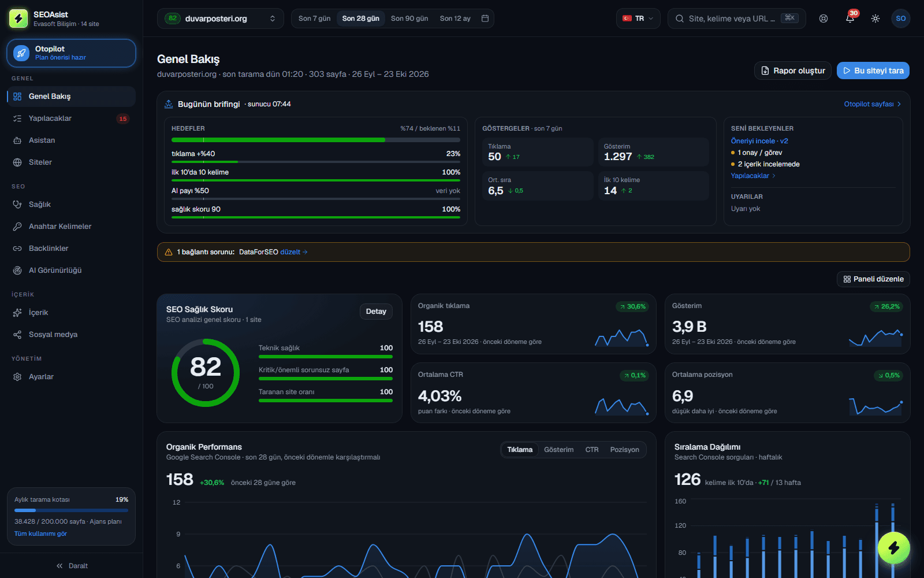Screen dimensions: 924x578
Task: Collapse sidebar with Daralt
Action: pyautogui.click(x=72, y=566)
